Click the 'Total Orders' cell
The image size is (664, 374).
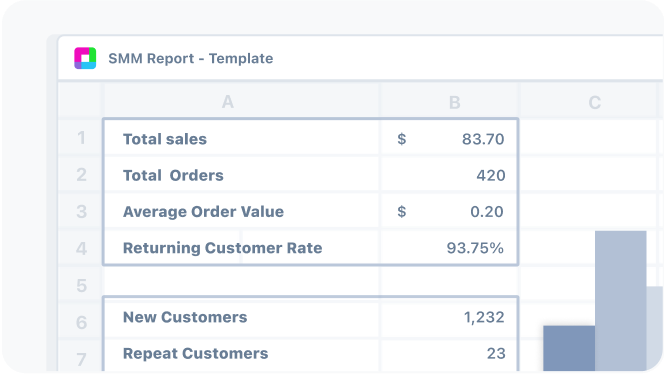[242, 175]
